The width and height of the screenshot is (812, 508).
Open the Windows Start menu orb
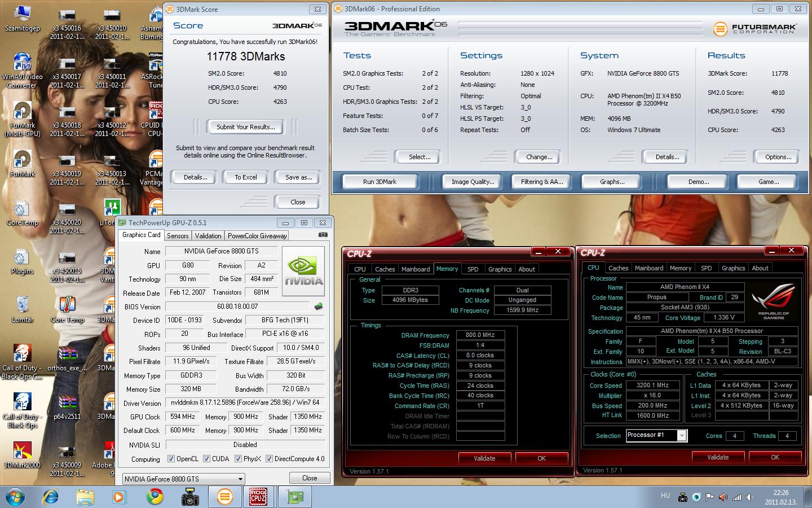[x=15, y=497]
